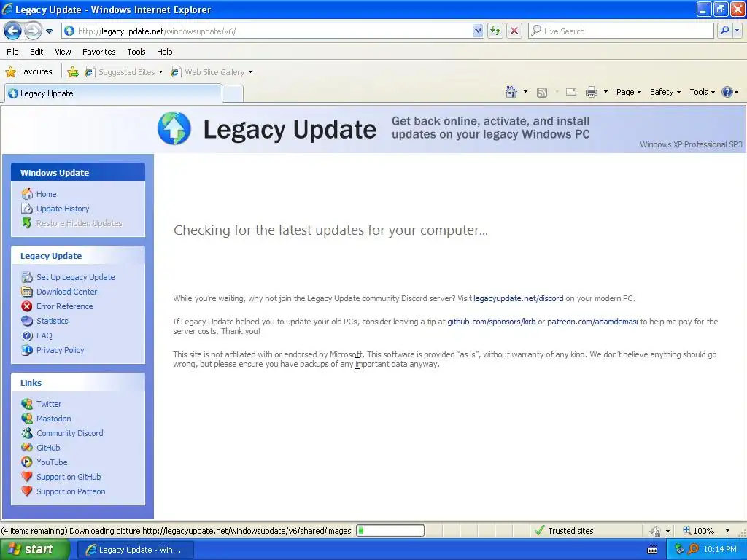Select the Legacy Update tab
This screenshot has height=560, width=747.
pyautogui.click(x=113, y=93)
